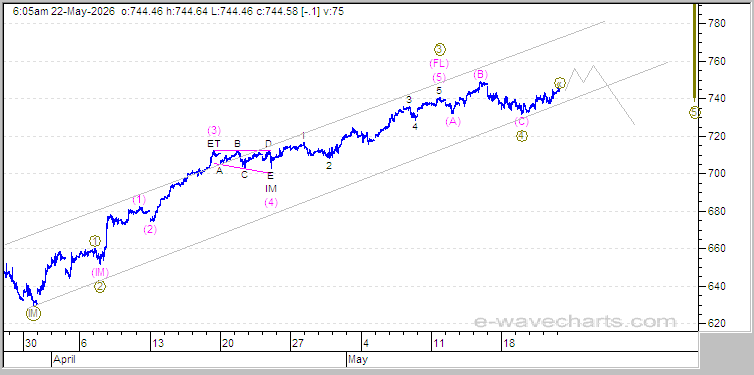Click the 620 price axis label
Image resolution: width=754 pixels, height=375 pixels.
[716, 323]
